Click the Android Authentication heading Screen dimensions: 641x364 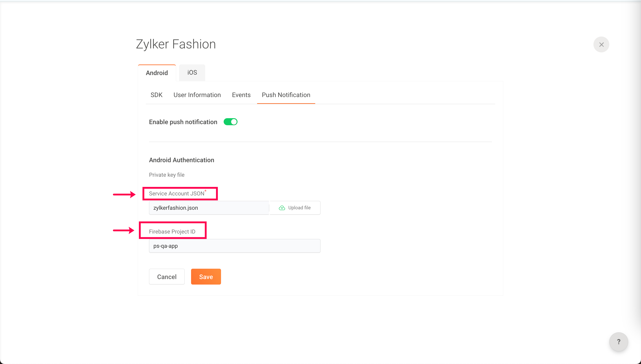point(182,160)
